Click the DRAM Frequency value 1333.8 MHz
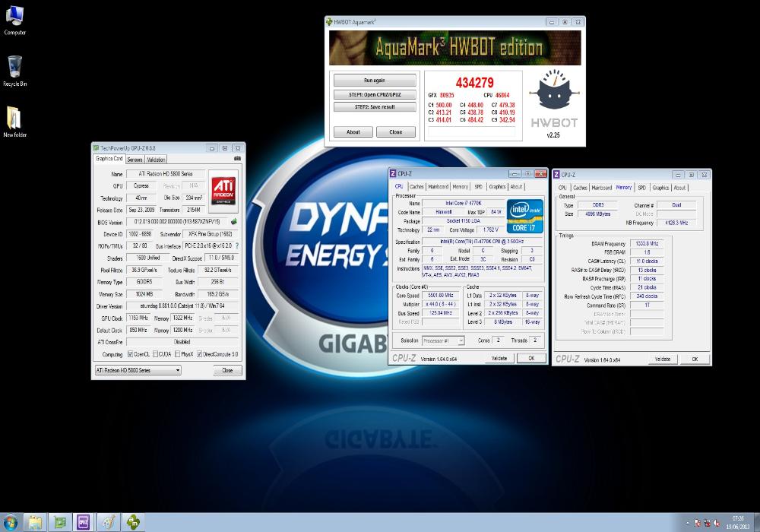760x532 pixels. point(647,244)
